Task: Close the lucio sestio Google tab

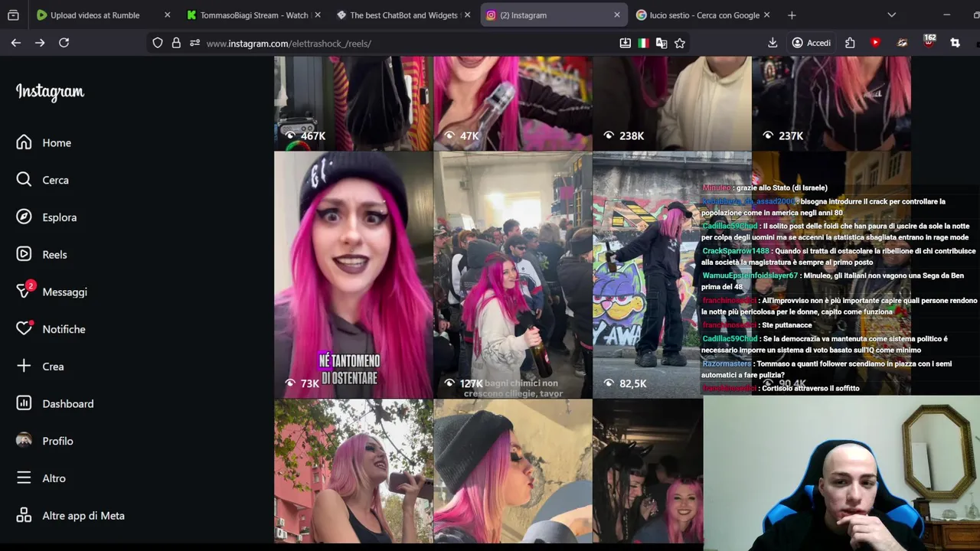Action: [x=766, y=15]
